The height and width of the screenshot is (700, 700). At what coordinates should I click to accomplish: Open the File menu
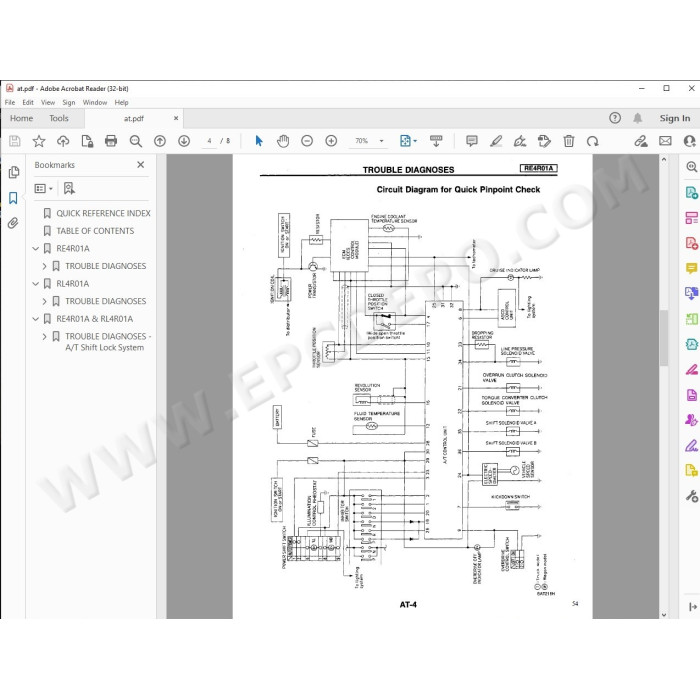tap(10, 103)
